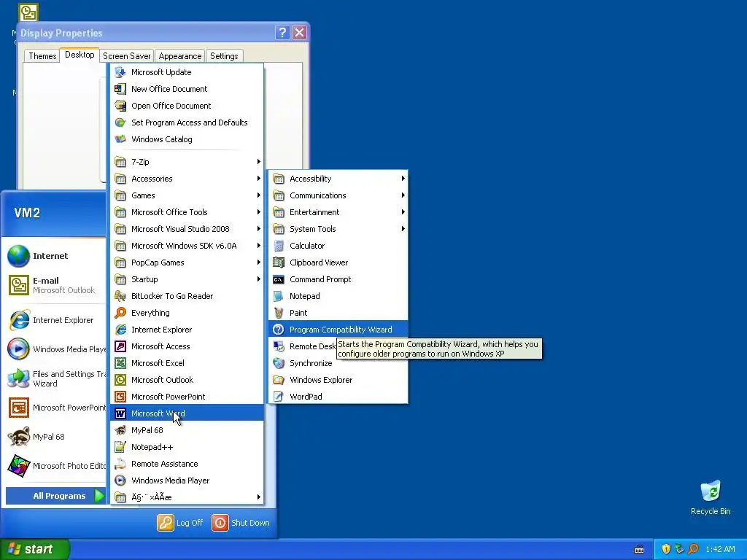This screenshot has height=560, width=747.
Task: Switch to Themes tab in Display Properties
Action: pos(42,56)
